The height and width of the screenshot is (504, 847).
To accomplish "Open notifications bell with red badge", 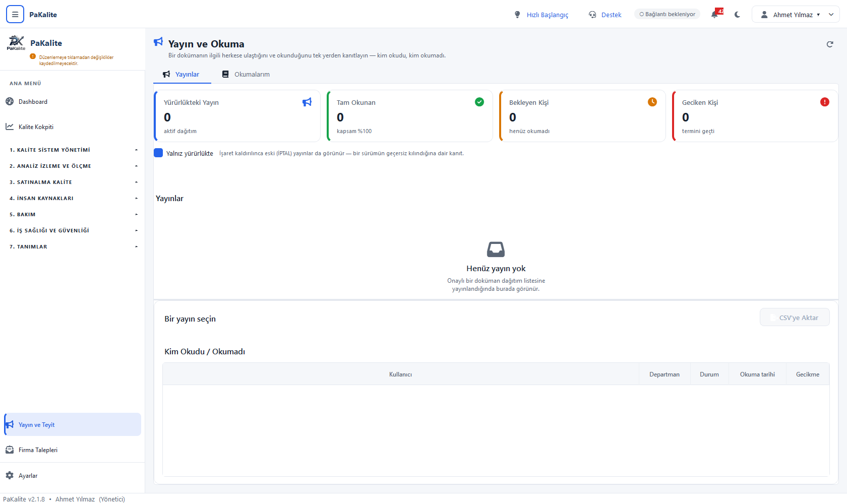I will (x=716, y=14).
